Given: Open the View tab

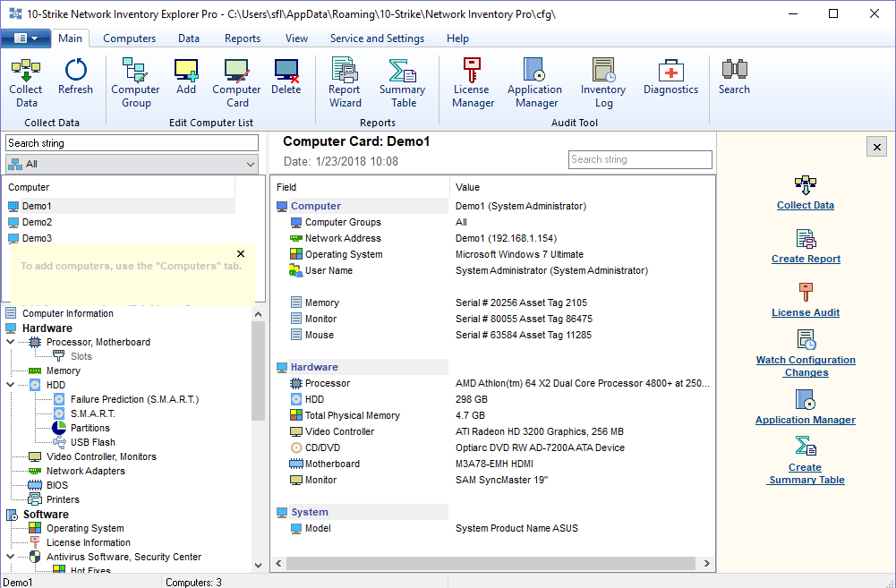Looking at the screenshot, I should tap(296, 38).
